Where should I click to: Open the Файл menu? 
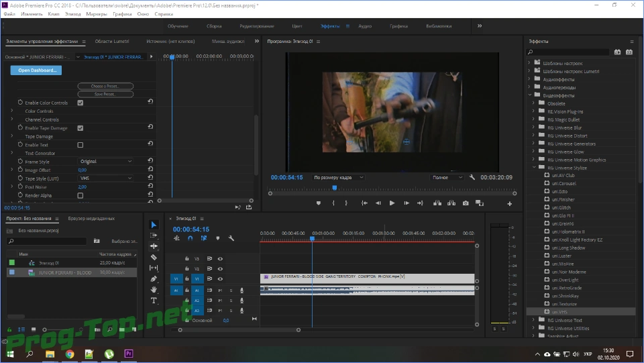click(9, 14)
